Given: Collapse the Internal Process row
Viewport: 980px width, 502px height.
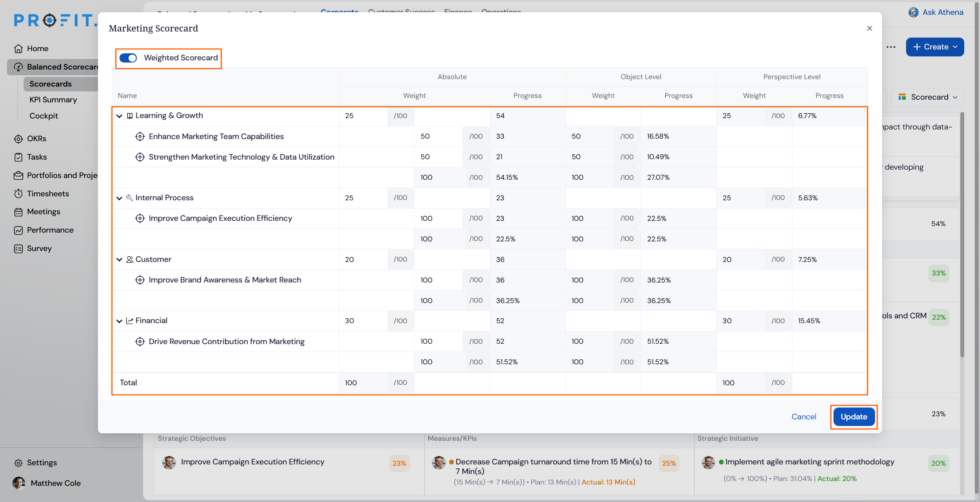Looking at the screenshot, I should [119, 199].
